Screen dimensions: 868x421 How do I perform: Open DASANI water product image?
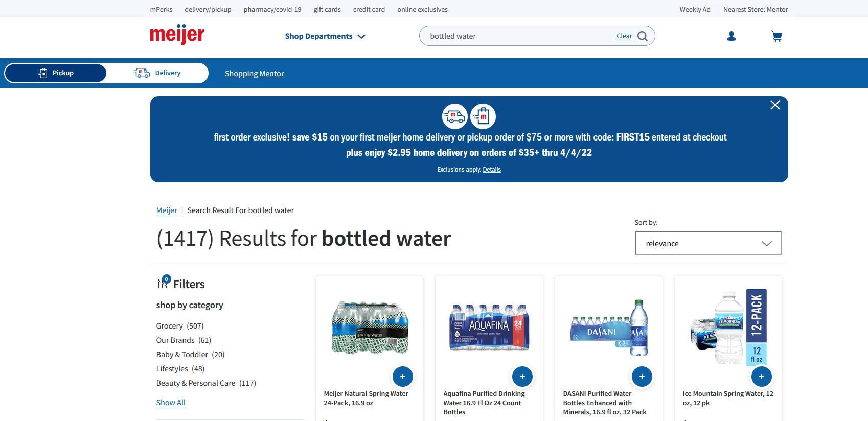609,328
